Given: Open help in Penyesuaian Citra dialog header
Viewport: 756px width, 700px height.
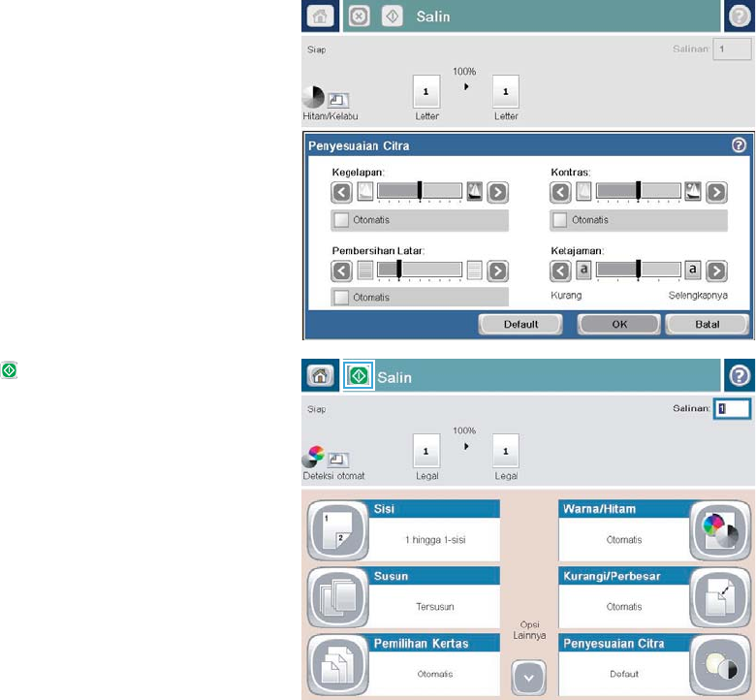Looking at the screenshot, I should 739,145.
